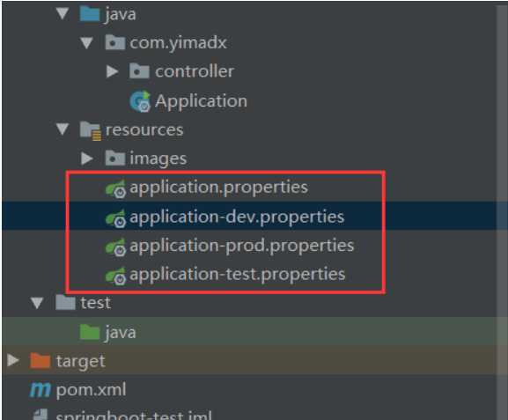Open the Application class
This screenshot has width=508, height=420.
201,101
